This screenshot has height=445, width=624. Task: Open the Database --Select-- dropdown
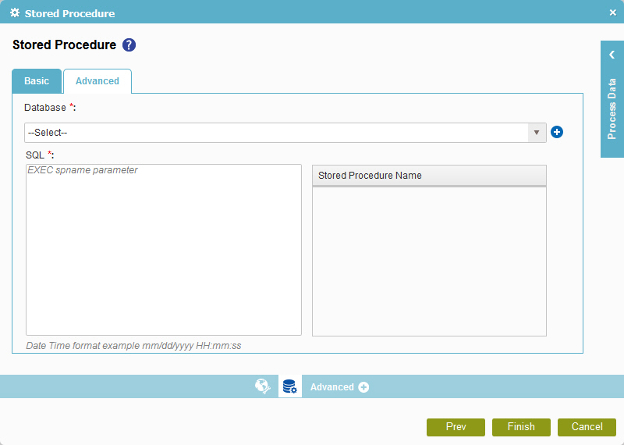(285, 133)
